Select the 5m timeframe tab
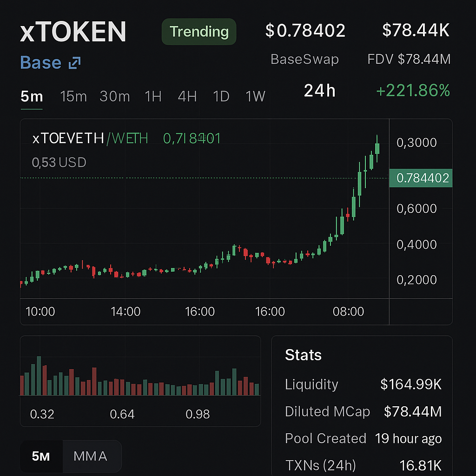This screenshot has width=476, height=476. 32,97
